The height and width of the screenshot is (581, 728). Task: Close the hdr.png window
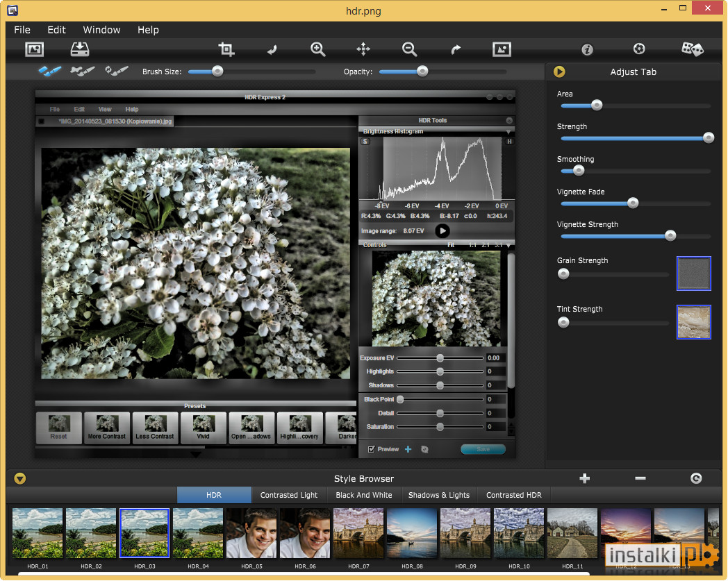708,8
